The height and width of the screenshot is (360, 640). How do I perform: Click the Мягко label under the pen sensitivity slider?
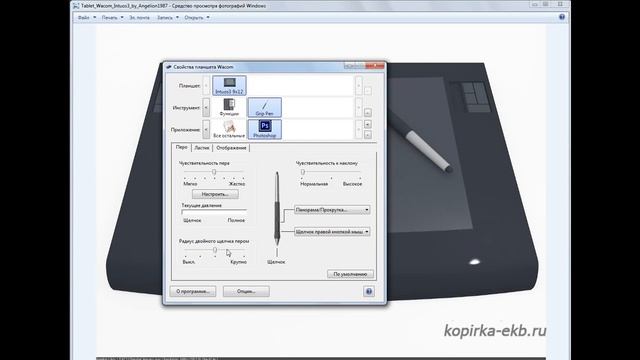(x=190, y=184)
